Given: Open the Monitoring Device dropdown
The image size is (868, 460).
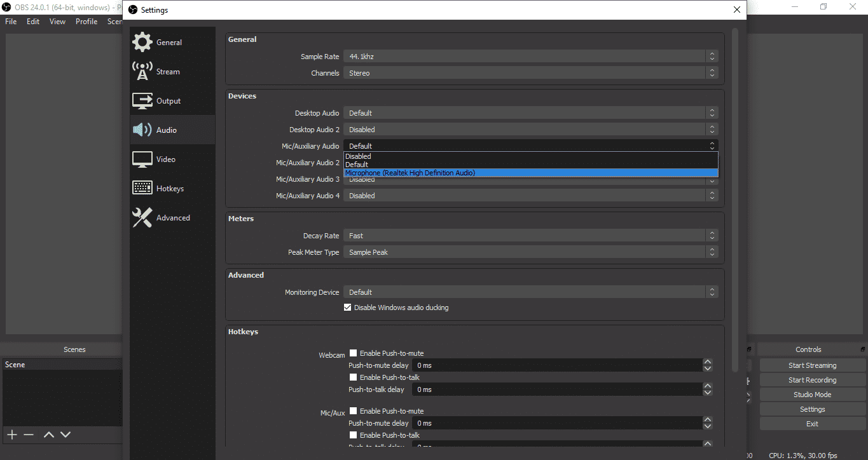Looking at the screenshot, I should tap(531, 292).
